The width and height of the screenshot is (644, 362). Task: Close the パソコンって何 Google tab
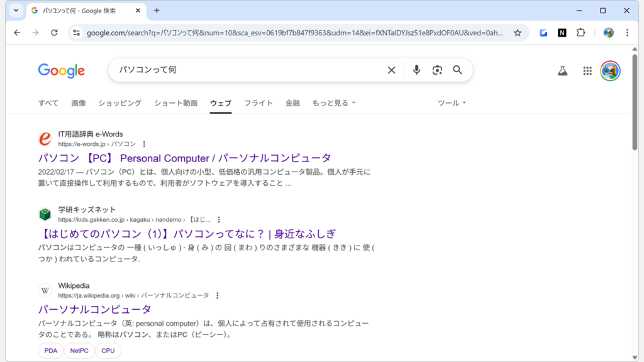point(138,11)
